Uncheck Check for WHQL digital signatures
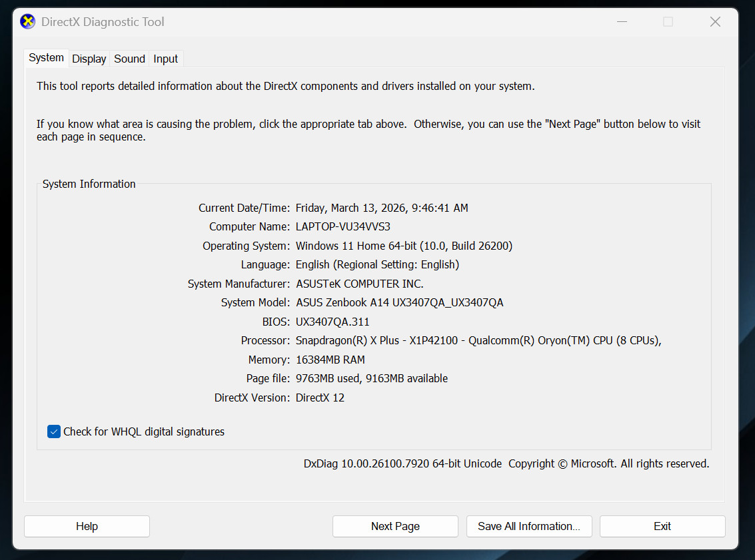Screen dimensions: 755x560 pyautogui.click(x=54, y=431)
